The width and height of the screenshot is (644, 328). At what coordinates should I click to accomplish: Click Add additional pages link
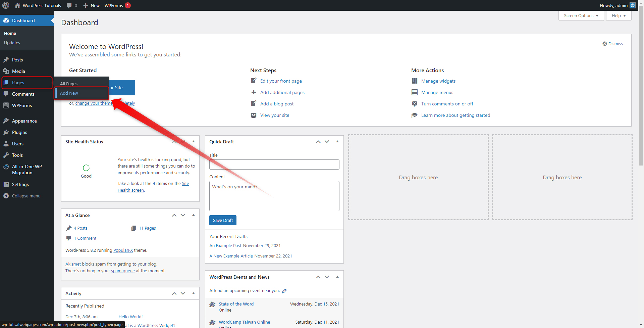click(282, 92)
